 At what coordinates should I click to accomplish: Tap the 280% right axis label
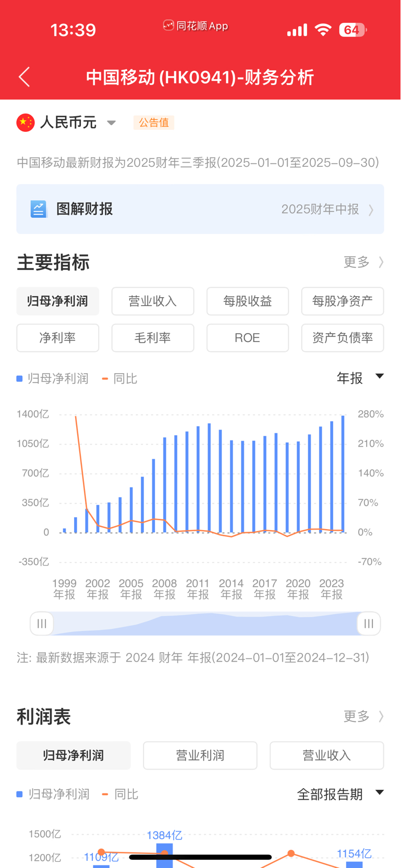point(371,414)
